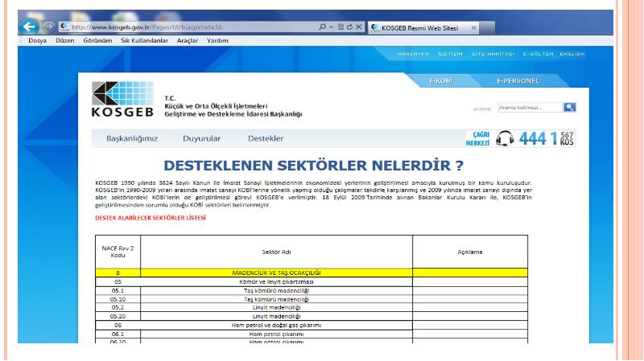
Task: Click Linyit madenciliği in row 05.20
Action: [x=276, y=317]
